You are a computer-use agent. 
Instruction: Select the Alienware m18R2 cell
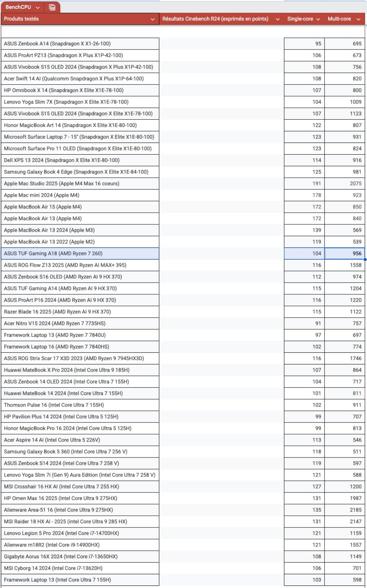[x=80, y=545]
